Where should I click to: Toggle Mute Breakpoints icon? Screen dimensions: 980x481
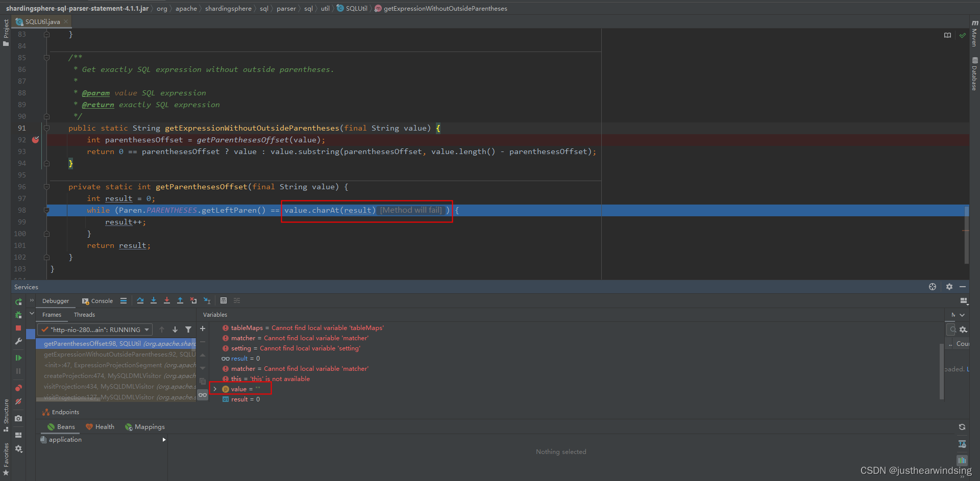click(18, 401)
